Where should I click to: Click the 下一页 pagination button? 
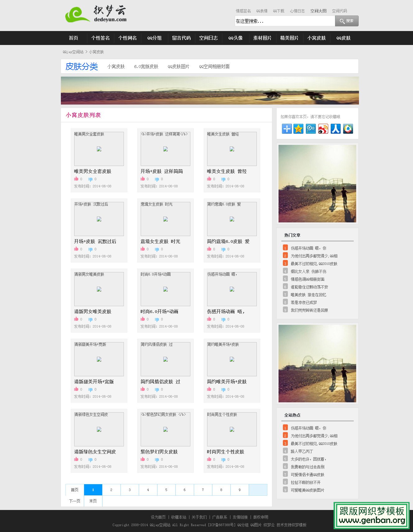click(75, 501)
